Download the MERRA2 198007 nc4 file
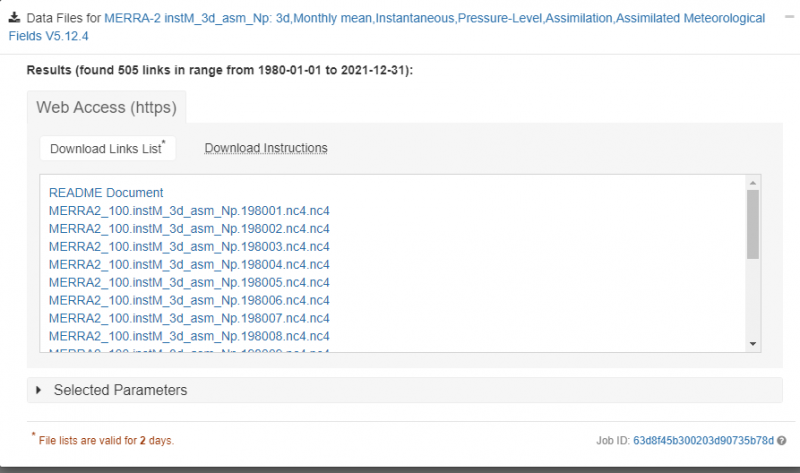This screenshot has height=473, width=800. 189,318
